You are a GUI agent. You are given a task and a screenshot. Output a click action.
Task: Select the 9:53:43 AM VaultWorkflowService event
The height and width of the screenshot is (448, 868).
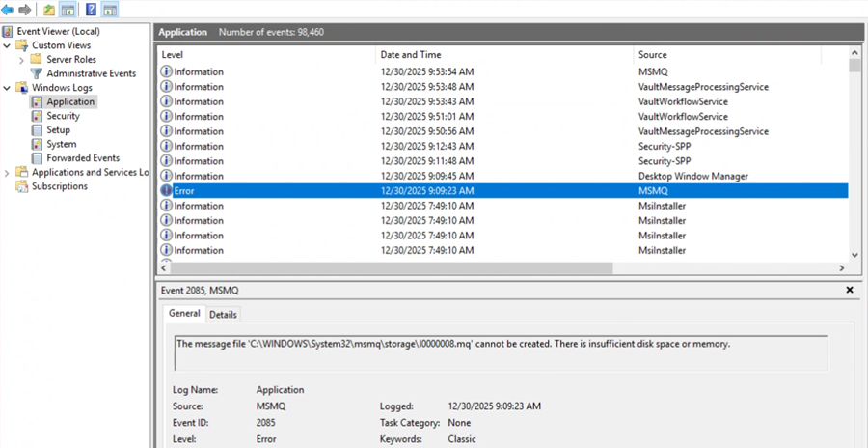click(x=503, y=102)
